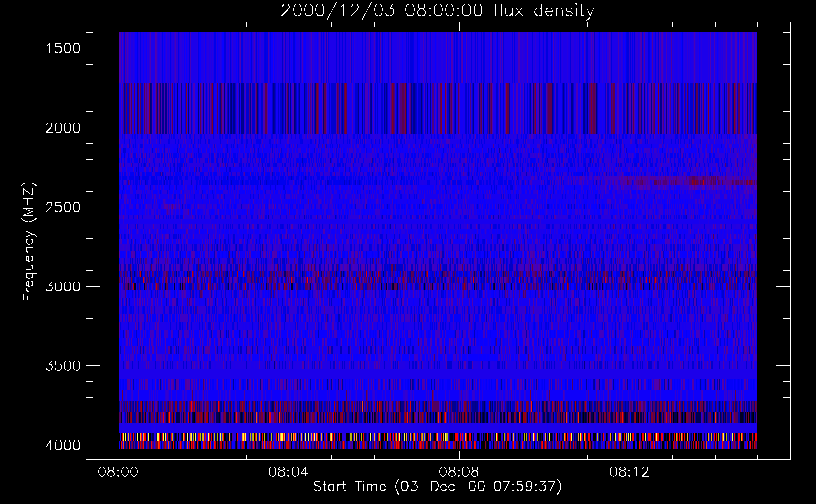Select the 3000 frequency axis label

click(63, 287)
